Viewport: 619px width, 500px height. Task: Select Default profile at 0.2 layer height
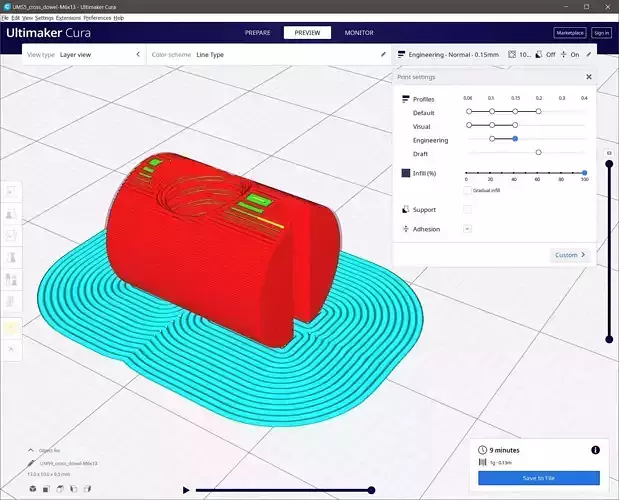[538, 112]
